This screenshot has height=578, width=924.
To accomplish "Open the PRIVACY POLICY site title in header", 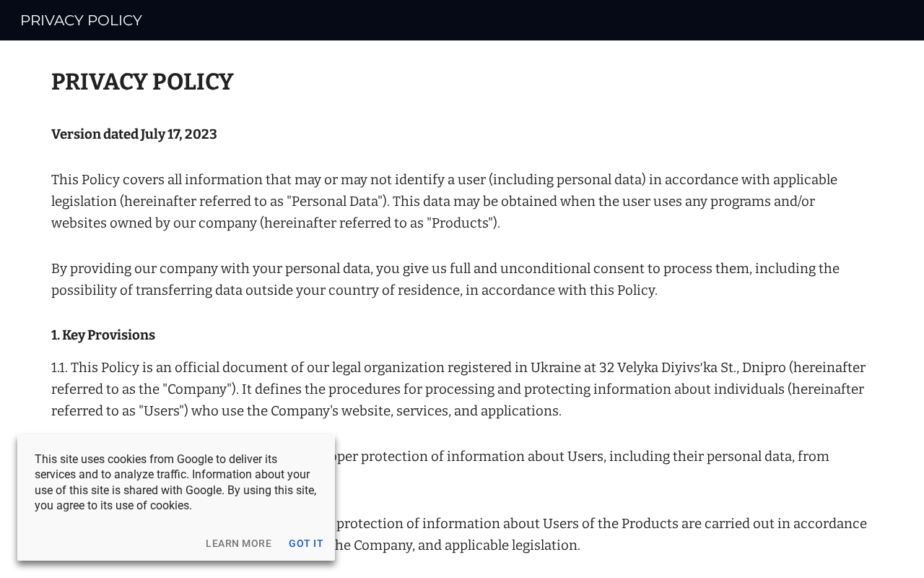I will coord(81,20).
